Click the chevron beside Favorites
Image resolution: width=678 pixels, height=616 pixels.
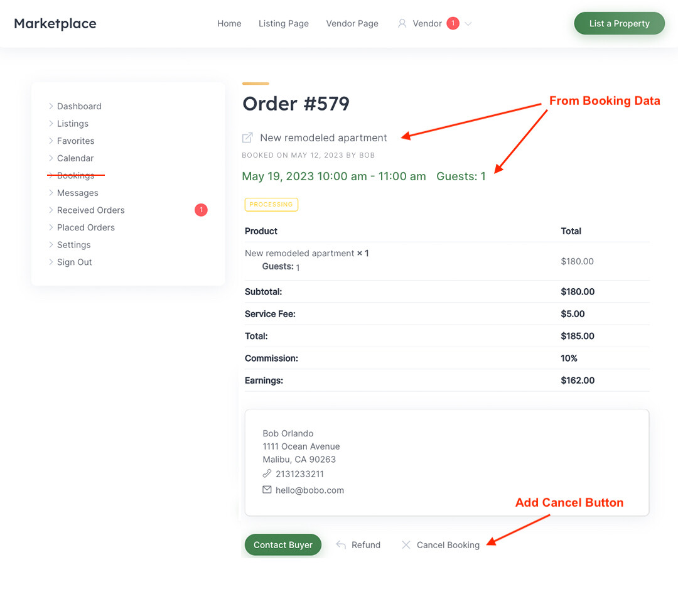pos(51,141)
